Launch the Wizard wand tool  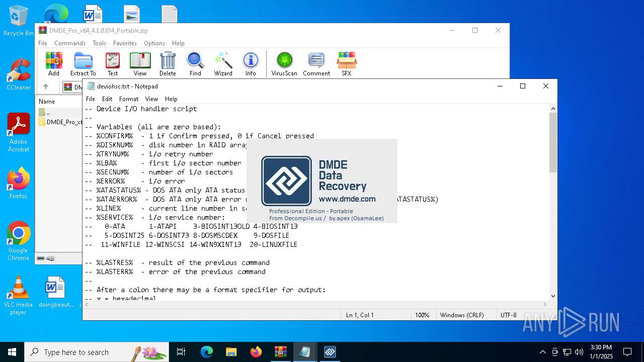(223, 64)
